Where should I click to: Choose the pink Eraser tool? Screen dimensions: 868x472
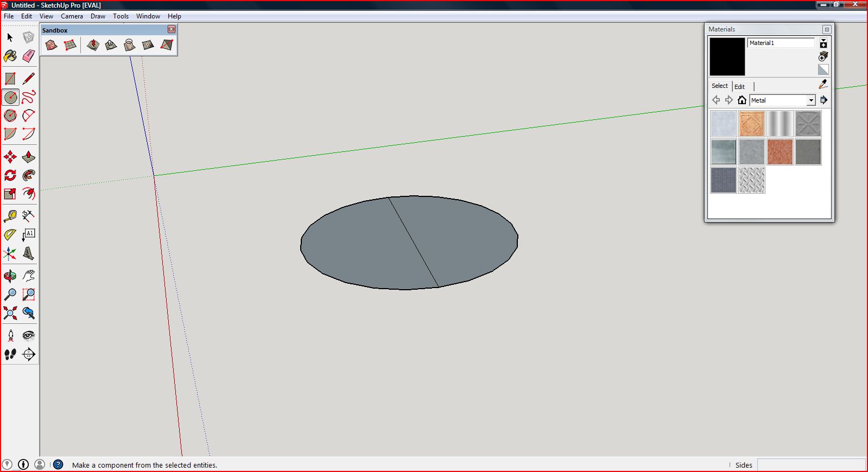tap(28, 56)
